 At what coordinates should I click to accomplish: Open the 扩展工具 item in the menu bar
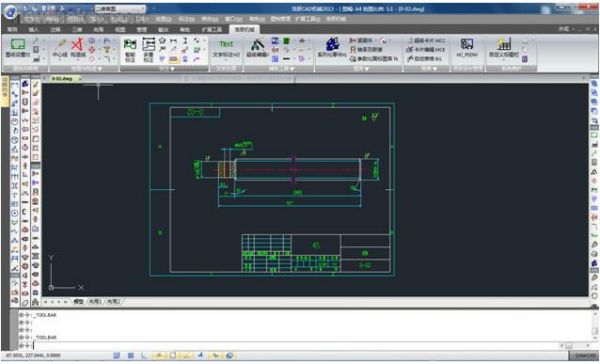[307, 19]
